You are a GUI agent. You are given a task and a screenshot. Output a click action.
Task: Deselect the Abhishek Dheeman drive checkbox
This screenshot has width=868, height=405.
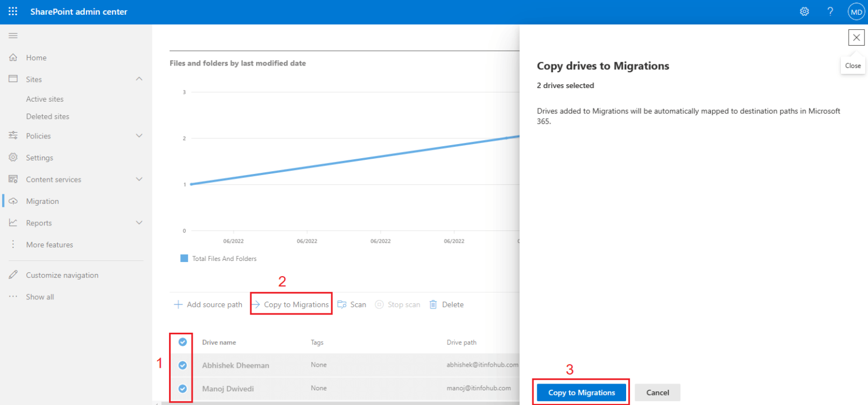181,365
